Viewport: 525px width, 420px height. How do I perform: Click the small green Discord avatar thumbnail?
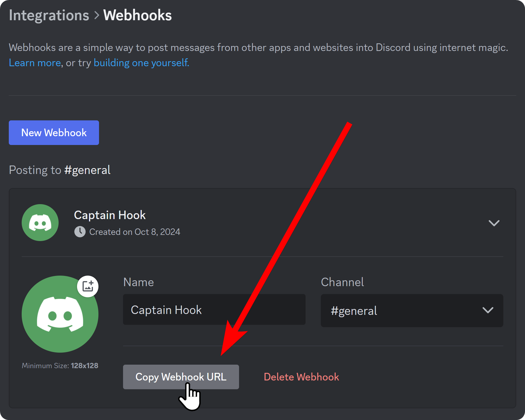click(x=40, y=223)
